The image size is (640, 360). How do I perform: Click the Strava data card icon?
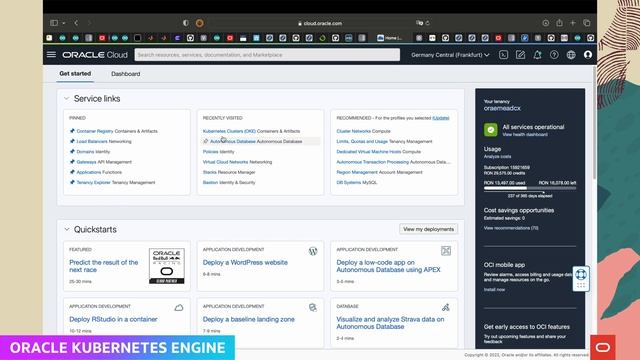point(446,307)
